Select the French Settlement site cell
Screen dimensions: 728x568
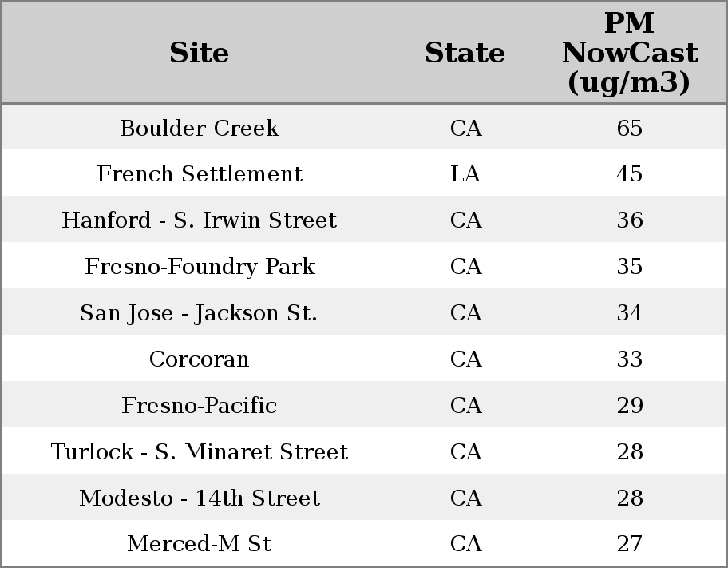pos(199,174)
